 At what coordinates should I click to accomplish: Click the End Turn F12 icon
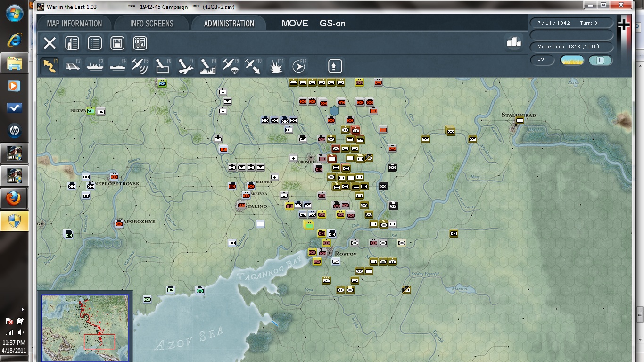pos(298,66)
